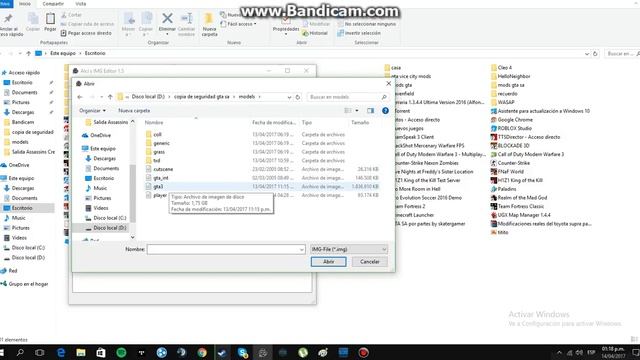Screen dimensions: 640x360
Task: Go up one level in Abrir dialog
Action: point(110,97)
